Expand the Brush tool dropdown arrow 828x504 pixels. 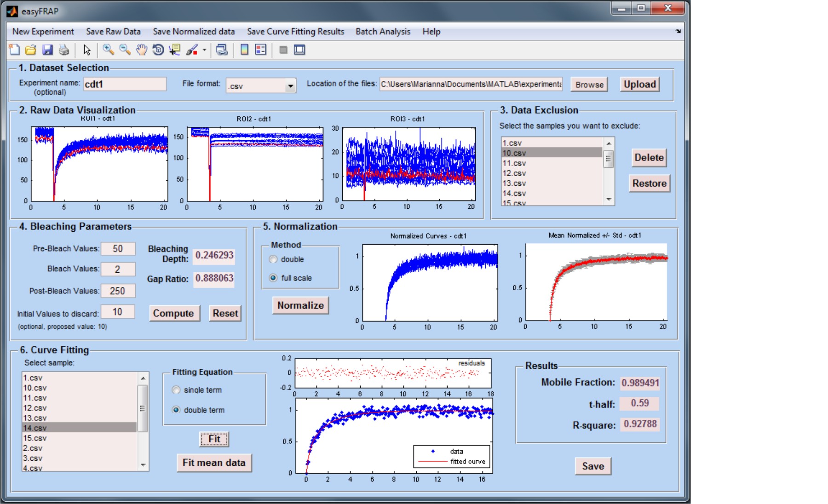[204, 50]
